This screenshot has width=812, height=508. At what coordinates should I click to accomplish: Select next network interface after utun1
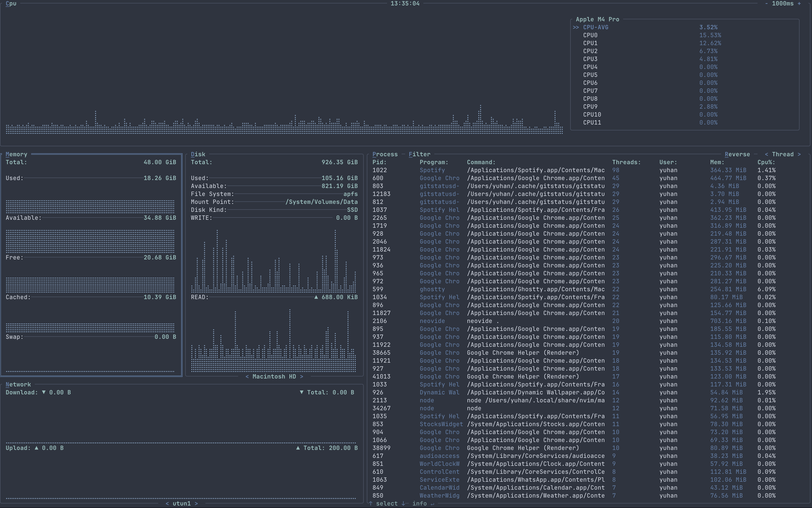pyautogui.click(x=196, y=504)
